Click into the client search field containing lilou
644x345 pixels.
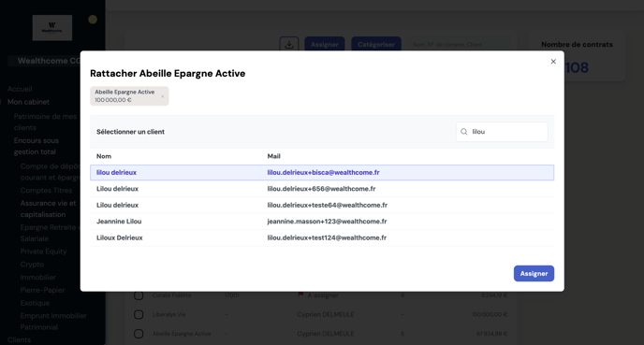tap(502, 132)
